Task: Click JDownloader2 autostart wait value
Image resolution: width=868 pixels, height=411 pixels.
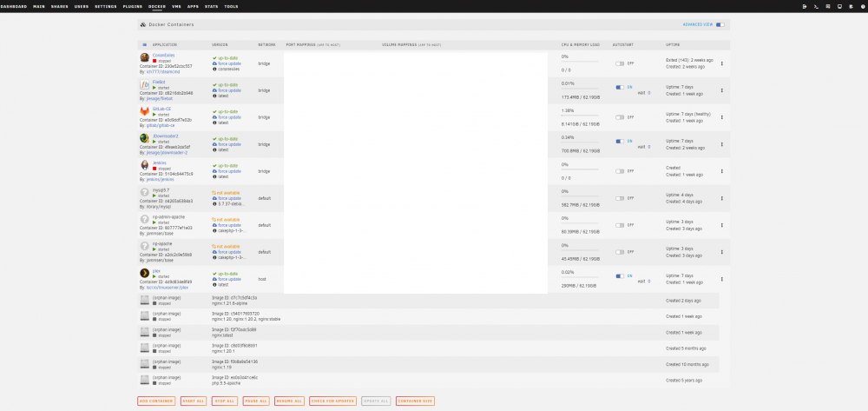Action: click(648, 147)
